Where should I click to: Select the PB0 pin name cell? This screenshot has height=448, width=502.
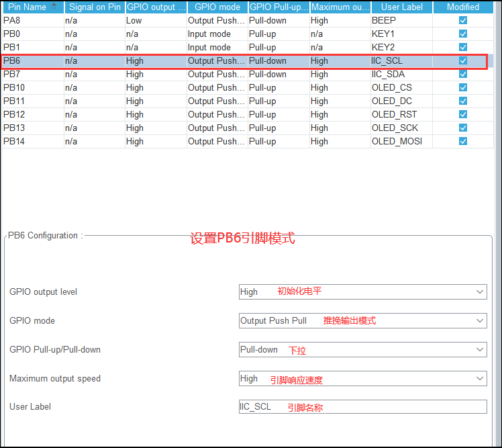point(33,34)
